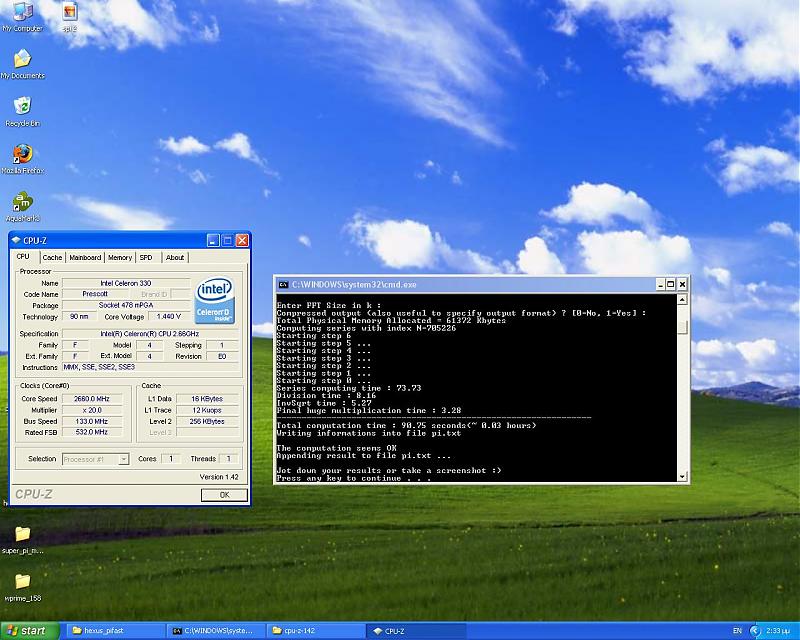
Task: Open the Mainboard tab
Action: tap(85, 258)
